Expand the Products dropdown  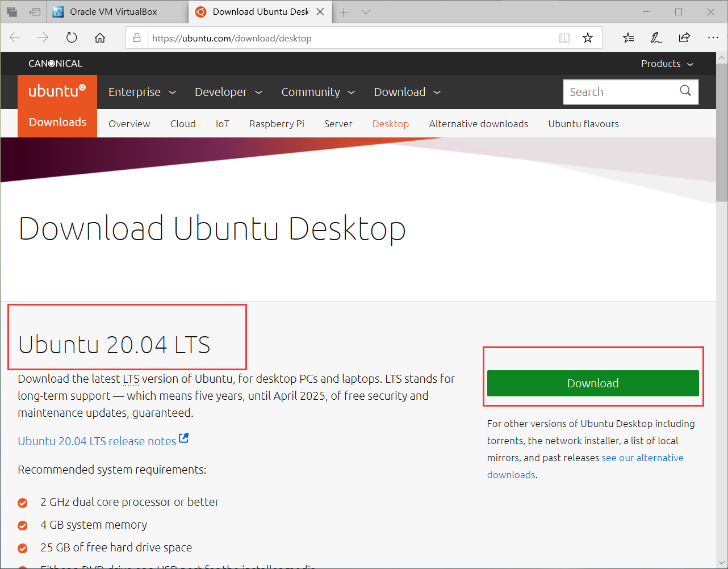pos(667,64)
